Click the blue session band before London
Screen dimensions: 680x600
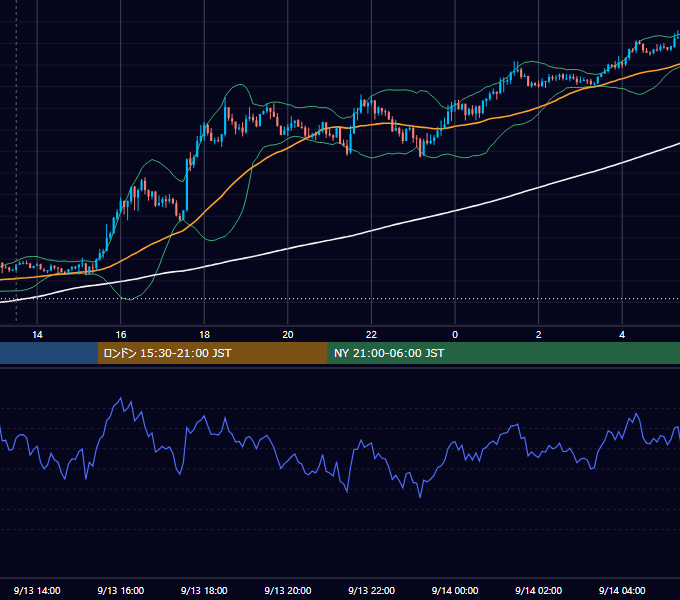pos(49,353)
